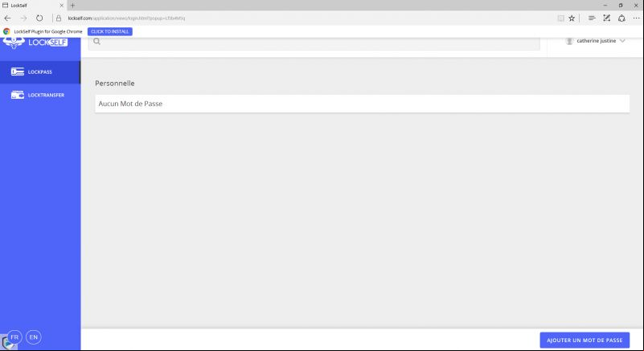Image resolution: width=644 pixels, height=351 pixels.
Task: Expand the catherine justine account dropdown
Action: 622,41
